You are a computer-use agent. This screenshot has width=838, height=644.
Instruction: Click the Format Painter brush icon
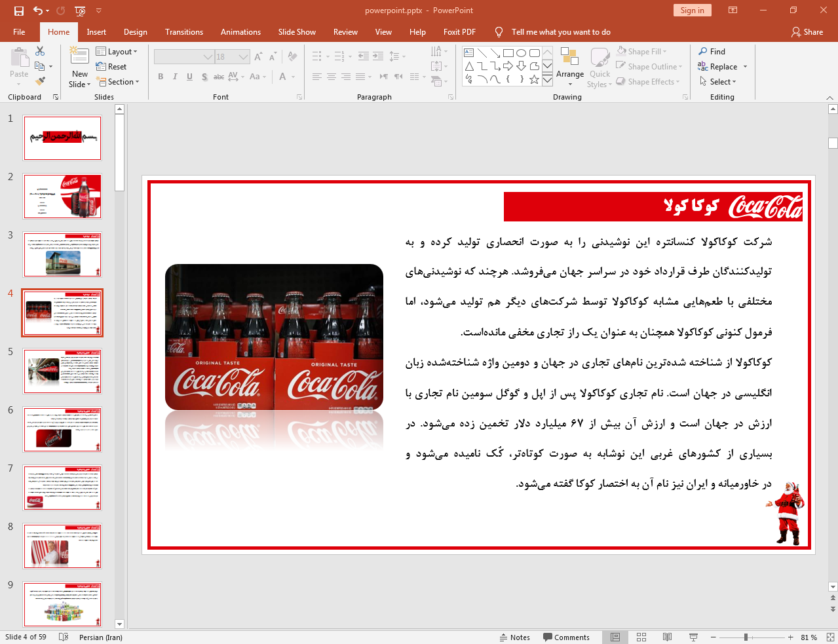(40, 81)
